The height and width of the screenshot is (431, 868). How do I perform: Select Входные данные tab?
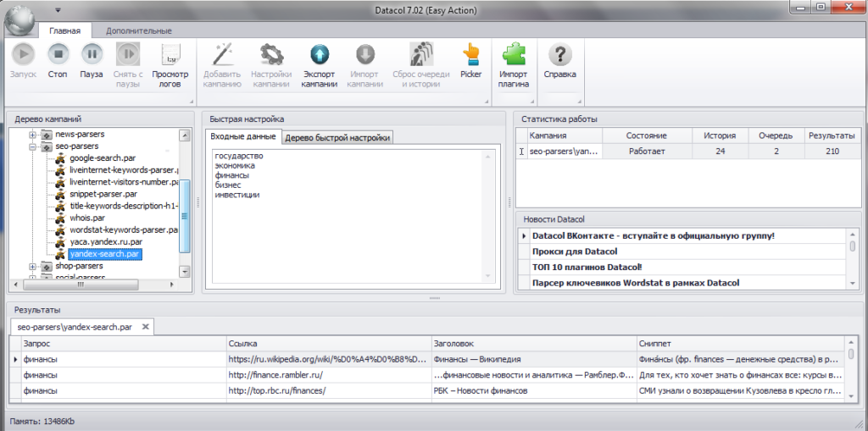pos(243,136)
